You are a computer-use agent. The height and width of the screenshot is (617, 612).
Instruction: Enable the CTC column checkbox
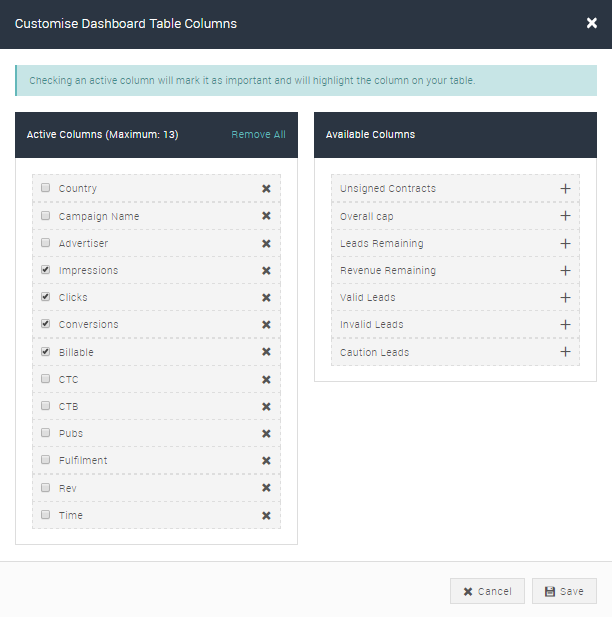click(46, 379)
